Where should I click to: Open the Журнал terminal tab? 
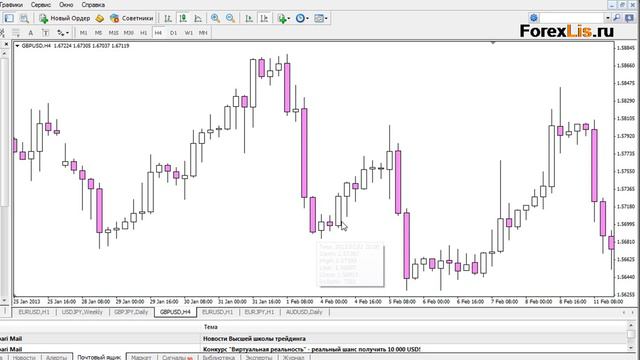pyautogui.click(x=293, y=357)
